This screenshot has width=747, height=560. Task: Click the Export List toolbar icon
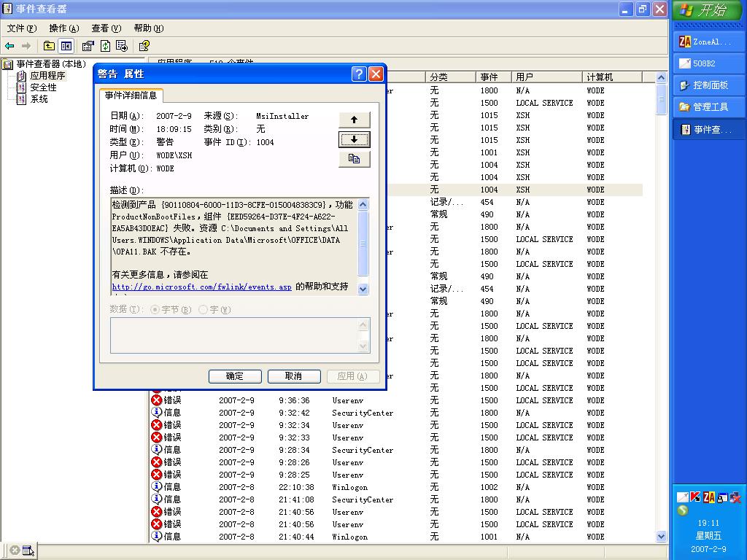click(x=122, y=46)
